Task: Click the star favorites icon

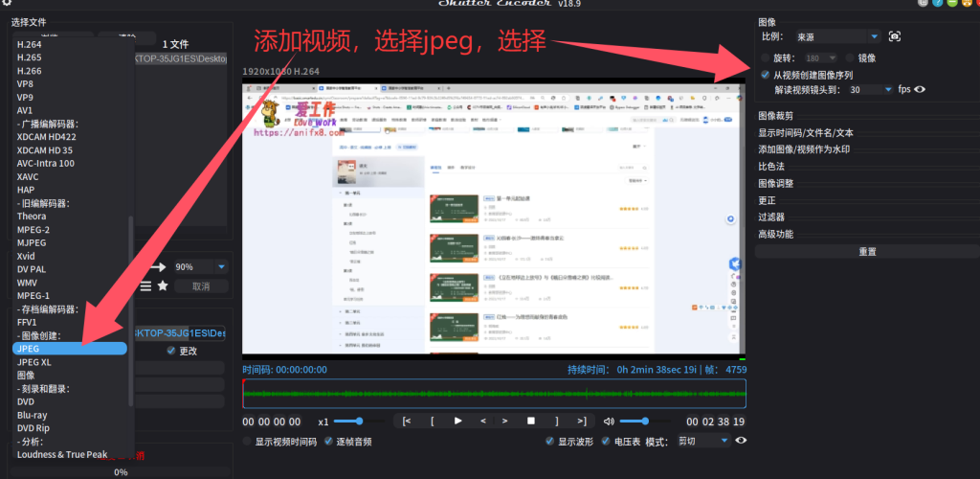Action: [x=163, y=285]
